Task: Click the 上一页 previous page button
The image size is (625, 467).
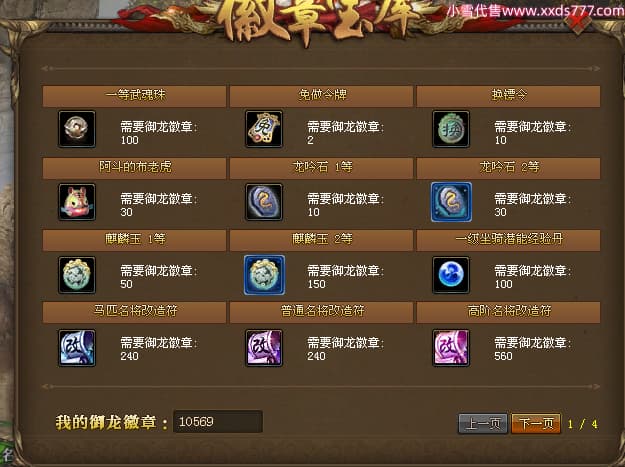Action: tap(483, 423)
